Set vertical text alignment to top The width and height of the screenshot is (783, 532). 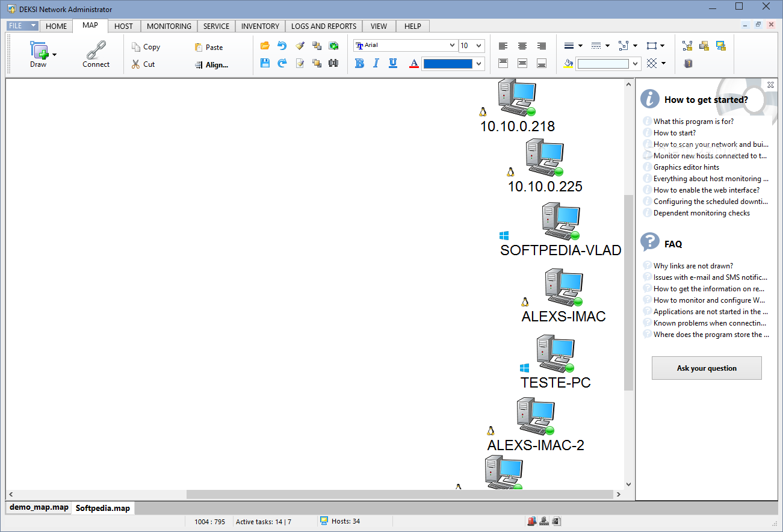pos(503,63)
